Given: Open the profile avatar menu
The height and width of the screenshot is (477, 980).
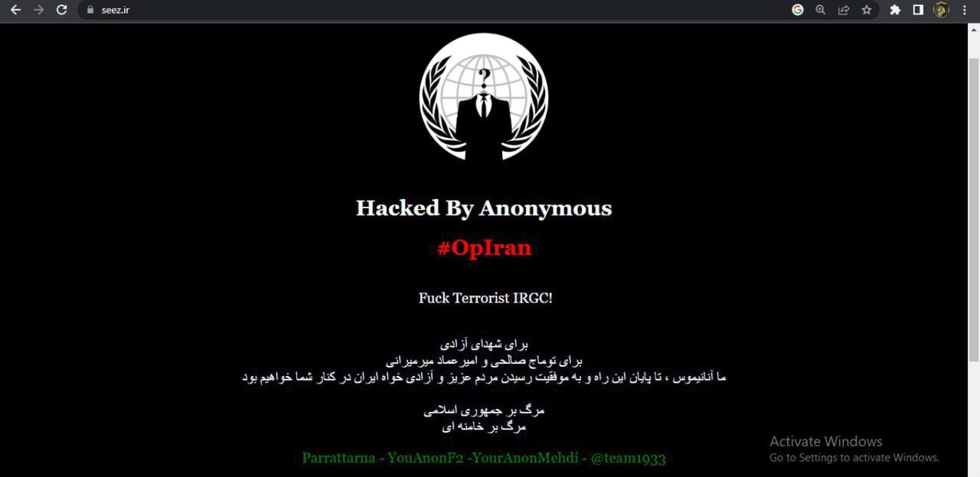Looking at the screenshot, I should (x=941, y=10).
